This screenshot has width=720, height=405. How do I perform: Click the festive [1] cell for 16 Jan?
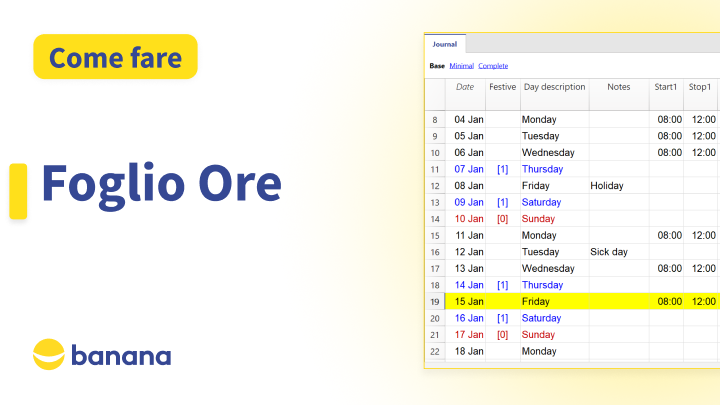point(503,318)
